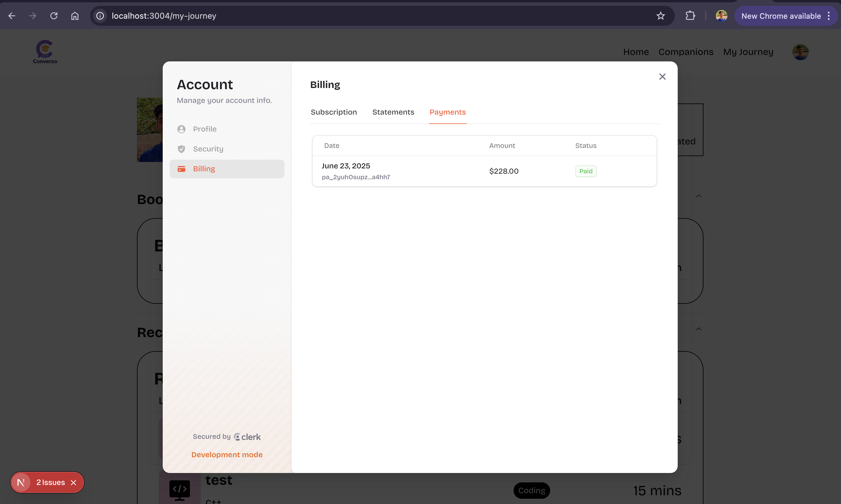The image size is (841, 504).
Task: View site information icon in address bar
Action: point(100,16)
